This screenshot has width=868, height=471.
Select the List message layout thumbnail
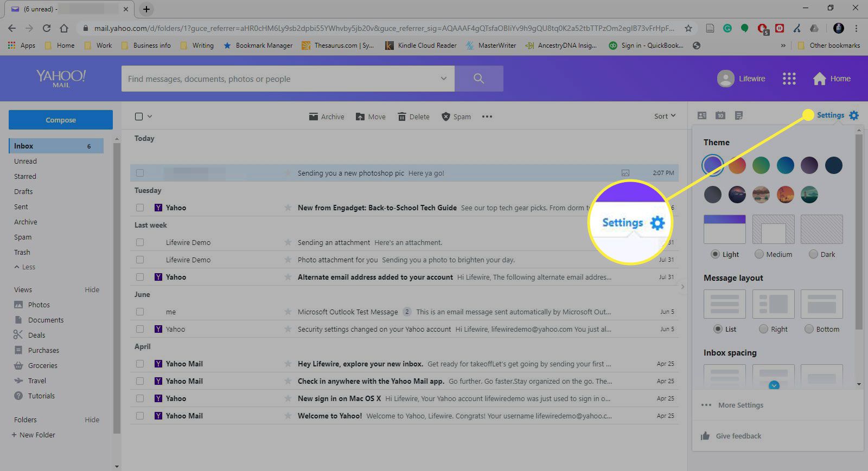(x=724, y=304)
